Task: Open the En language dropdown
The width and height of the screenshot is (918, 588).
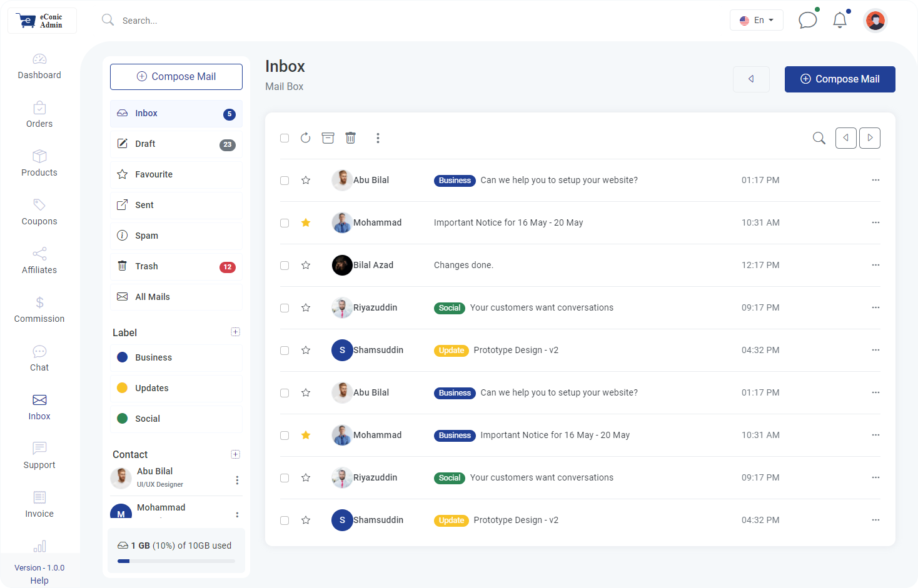Action: point(757,20)
